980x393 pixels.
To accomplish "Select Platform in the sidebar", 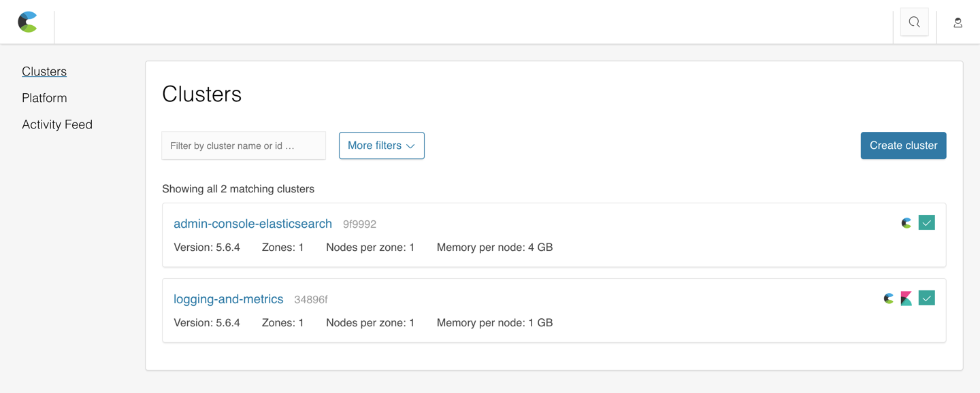I will tap(44, 98).
